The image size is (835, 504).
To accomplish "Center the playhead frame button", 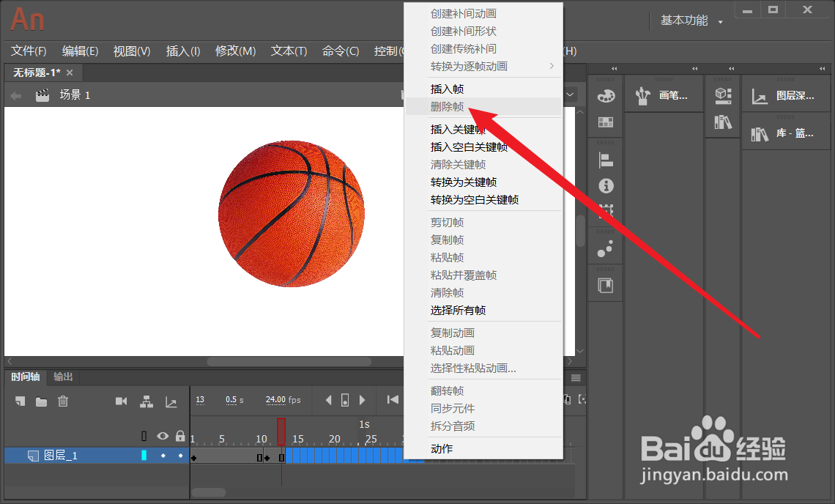I will (x=345, y=400).
